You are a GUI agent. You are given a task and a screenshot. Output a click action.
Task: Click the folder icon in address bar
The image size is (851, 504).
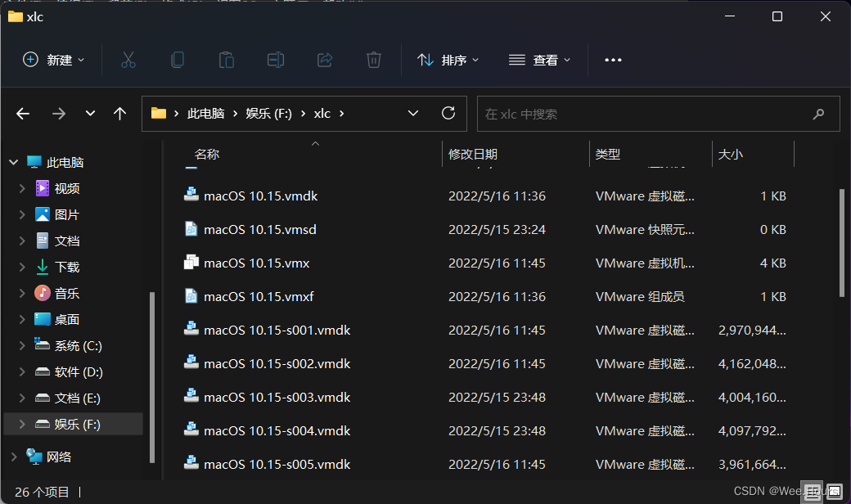[159, 114]
